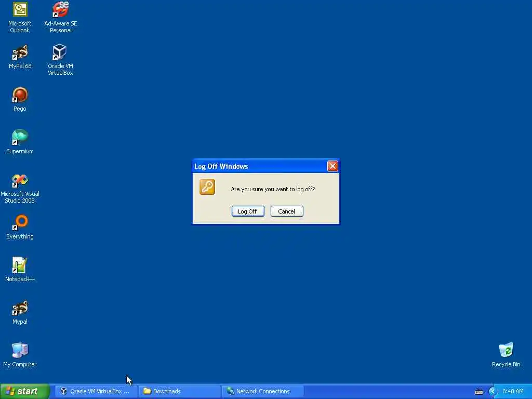The width and height of the screenshot is (532, 399).
Task: Select the Supermium browser icon
Action: pos(20,142)
